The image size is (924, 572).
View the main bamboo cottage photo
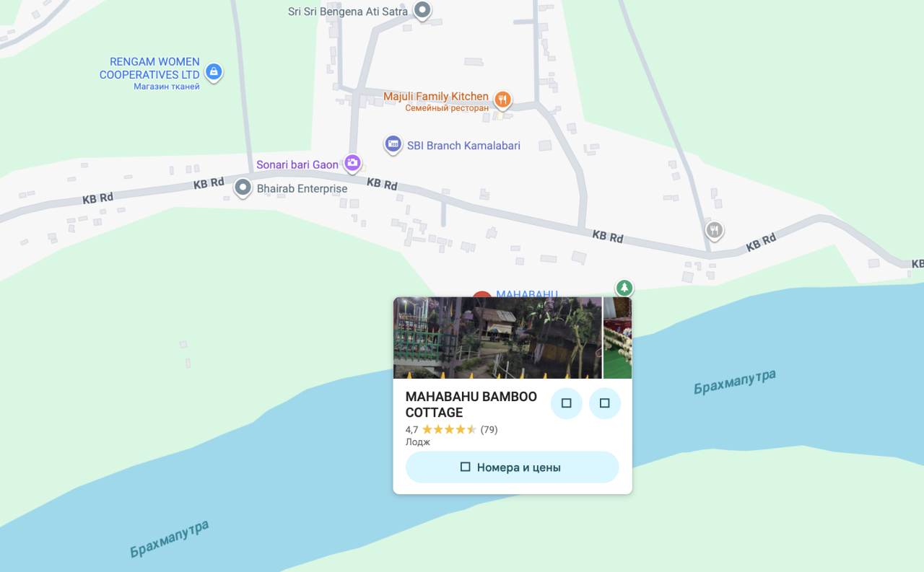[497, 338]
